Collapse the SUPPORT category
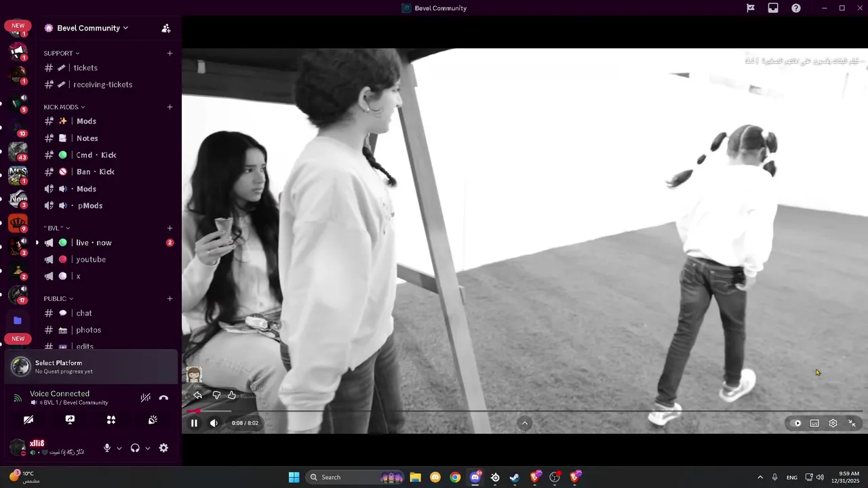The width and height of the screenshot is (868, 488). point(61,53)
